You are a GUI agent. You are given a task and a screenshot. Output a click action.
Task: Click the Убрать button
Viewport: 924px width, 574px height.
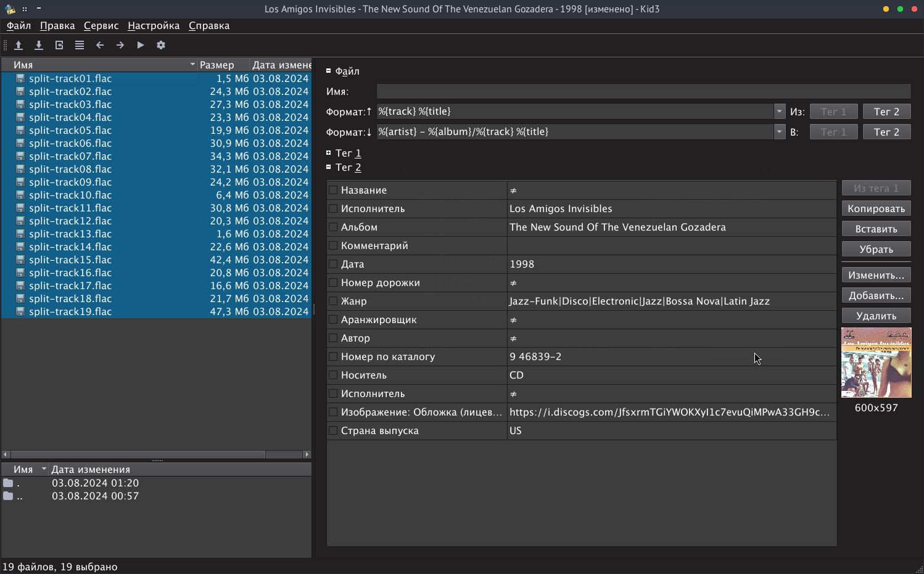pyautogui.click(x=876, y=249)
